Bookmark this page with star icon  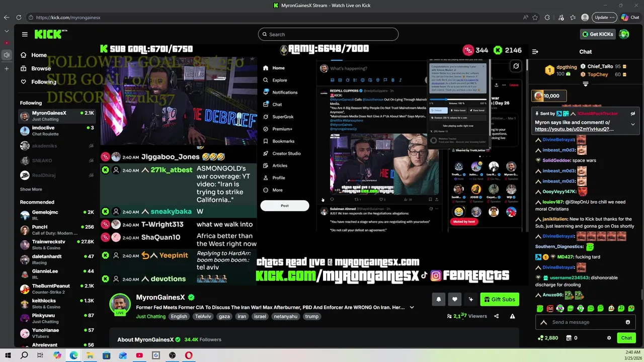coord(535,17)
